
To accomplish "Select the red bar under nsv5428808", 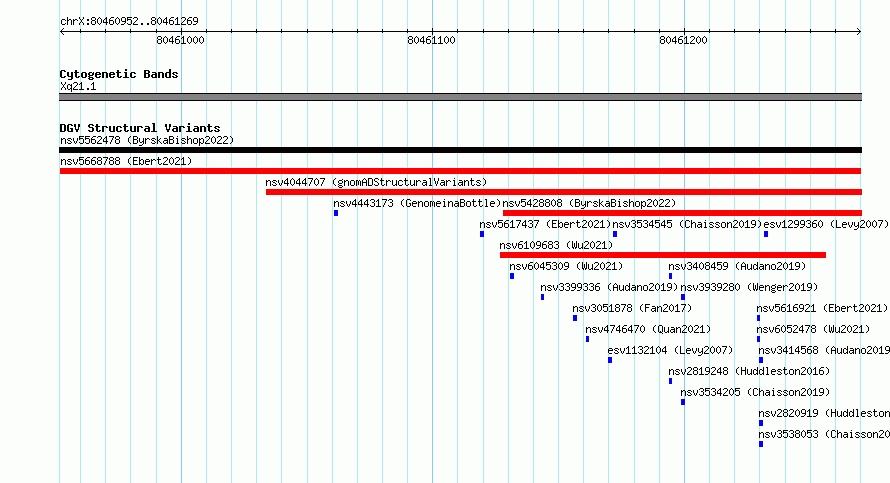I will pyautogui.click(x=682, y=213).
